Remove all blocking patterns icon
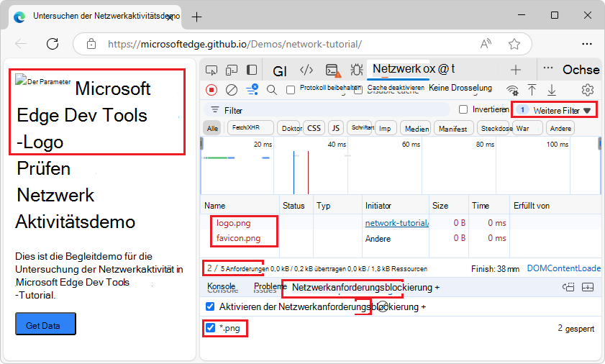The width and height of the screenshot is (605, 364). coord(382,307)
